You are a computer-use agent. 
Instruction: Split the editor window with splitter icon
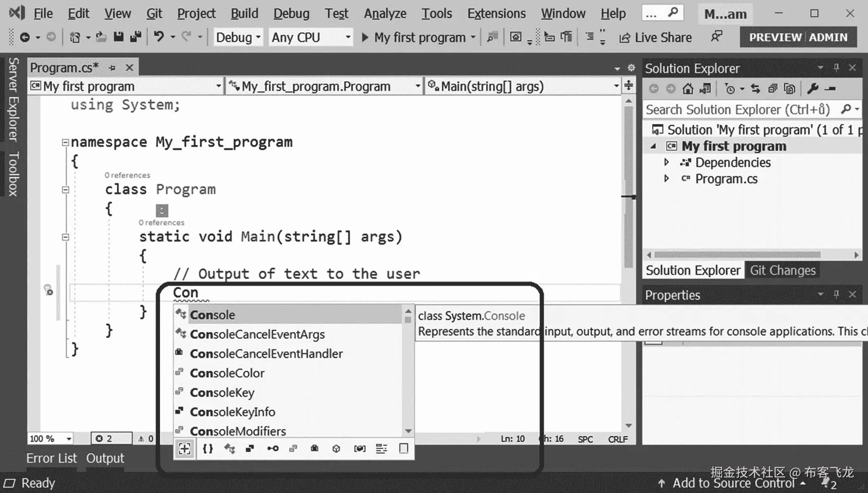pos(629,86)
